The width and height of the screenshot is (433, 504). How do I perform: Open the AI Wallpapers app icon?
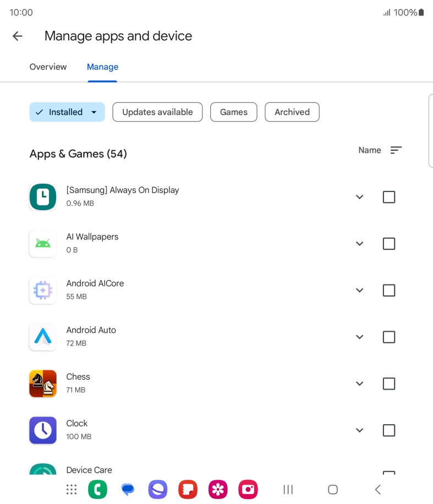(42, 243)
